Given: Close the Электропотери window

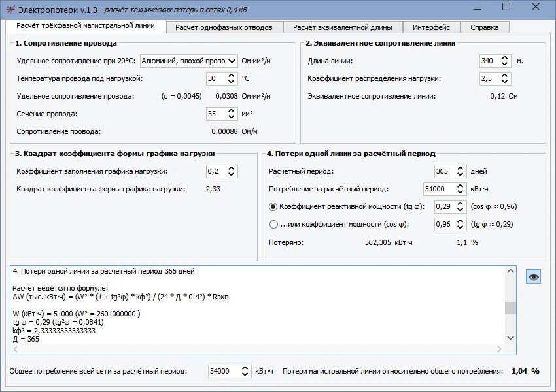Looking at the screenshot, I should coord(536,7).
